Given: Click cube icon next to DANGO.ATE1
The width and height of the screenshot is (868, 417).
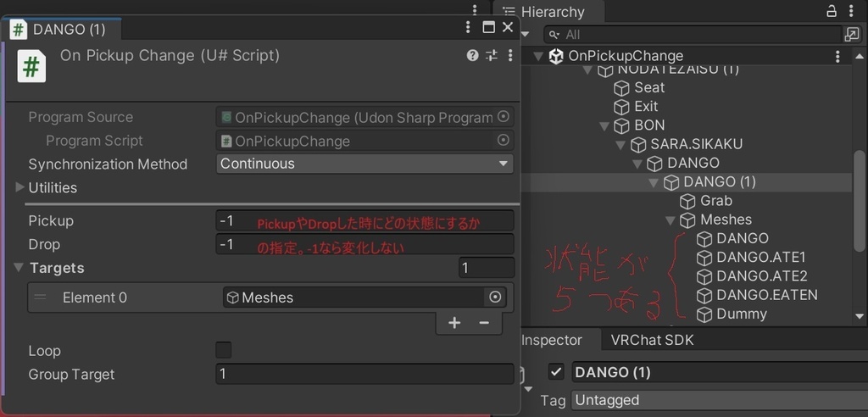Looking at the screenshot, I should [704, 258].
